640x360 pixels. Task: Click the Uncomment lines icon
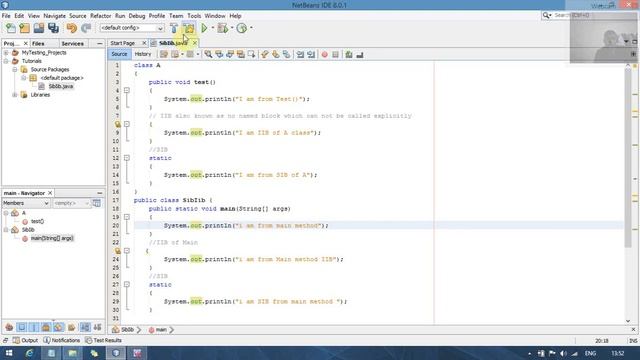tap(360, 54)
